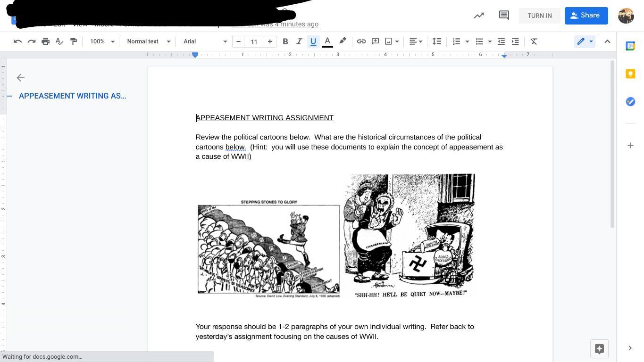Select the outline heading APPEASEMENT WRITING AS…
The height and width of the screenshot is (362, 644).
coord(72,96)
